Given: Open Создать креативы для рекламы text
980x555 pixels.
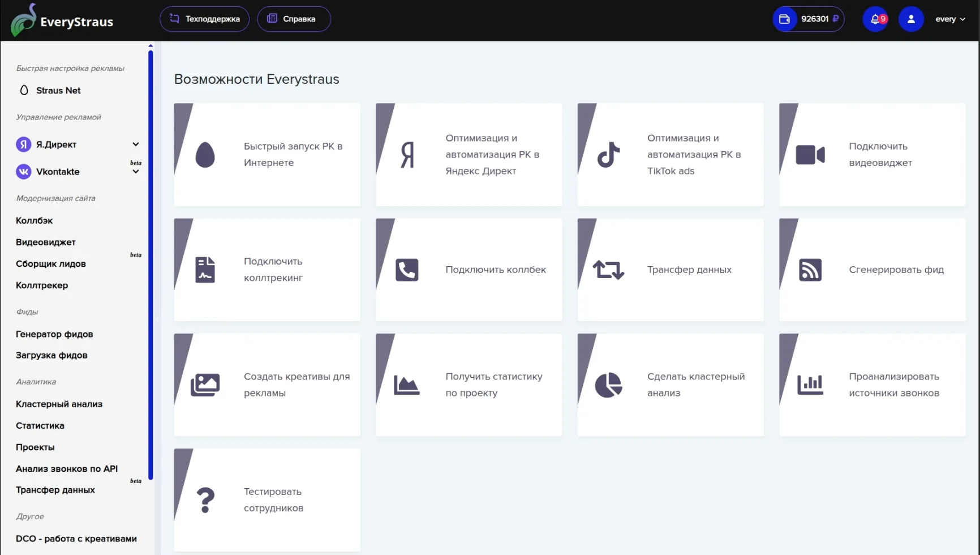Looking at the screenshot, I should click(x=297, y=385).
